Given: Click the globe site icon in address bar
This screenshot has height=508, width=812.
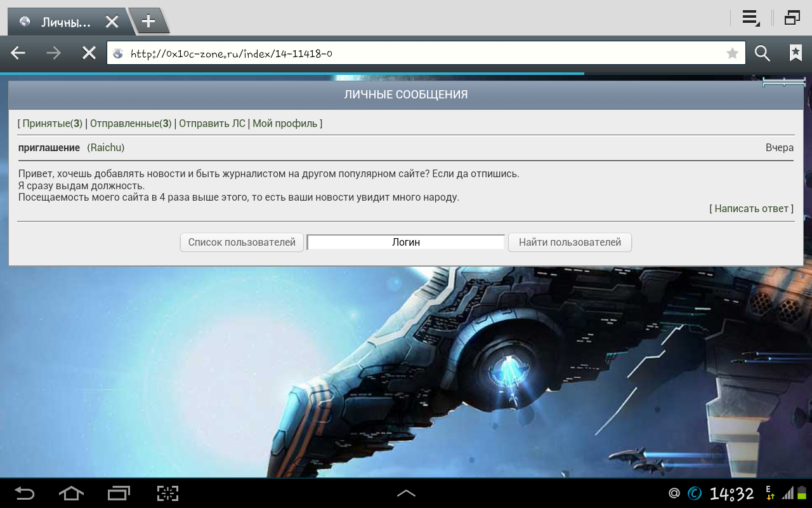Looking at the screenshot, I should [118, 54].
